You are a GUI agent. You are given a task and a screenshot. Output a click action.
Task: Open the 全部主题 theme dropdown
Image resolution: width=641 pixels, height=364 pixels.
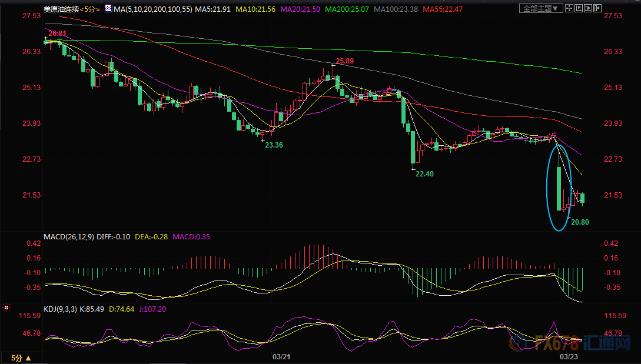542,9
